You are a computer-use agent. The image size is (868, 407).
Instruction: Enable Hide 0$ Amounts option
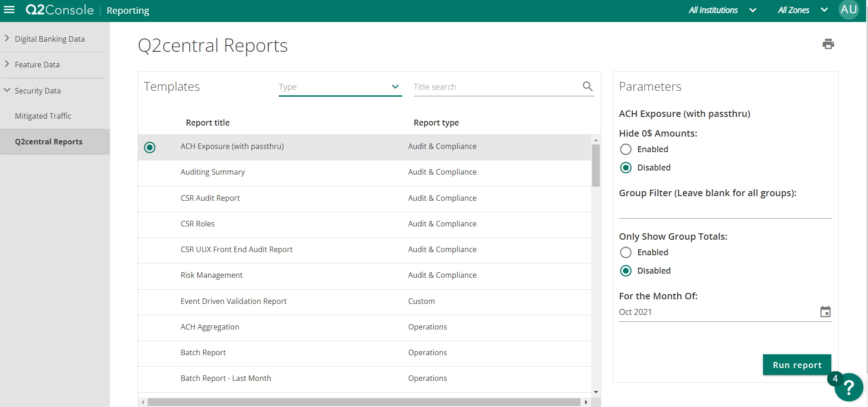(625, 149)
